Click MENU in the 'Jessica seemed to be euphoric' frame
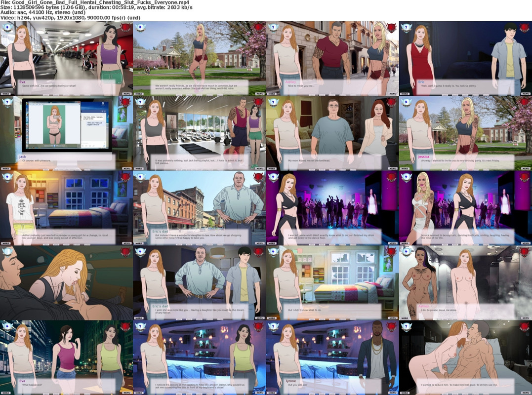The width and height of the screenshot is (532, 395). point(526,243)
